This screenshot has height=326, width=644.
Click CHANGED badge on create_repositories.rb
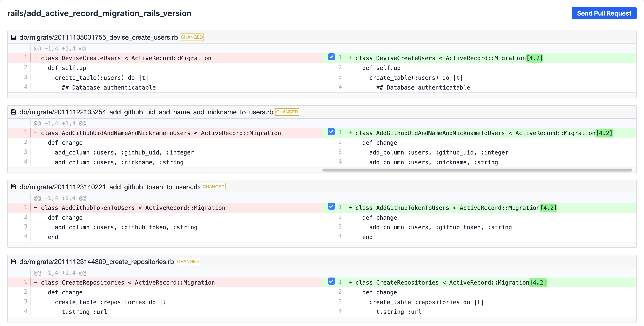[x=188, y=262]
